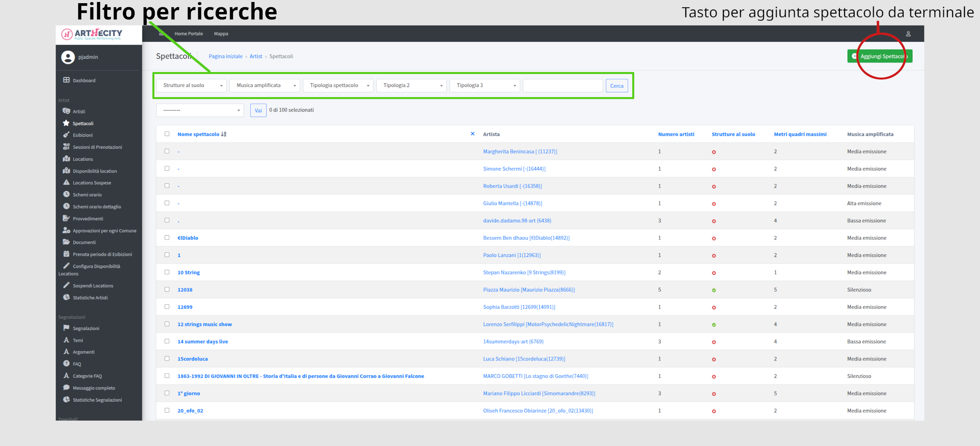Click the Aggiungi Spettacolo green button
The image size is (980, 446).
[x=880, y=56]
